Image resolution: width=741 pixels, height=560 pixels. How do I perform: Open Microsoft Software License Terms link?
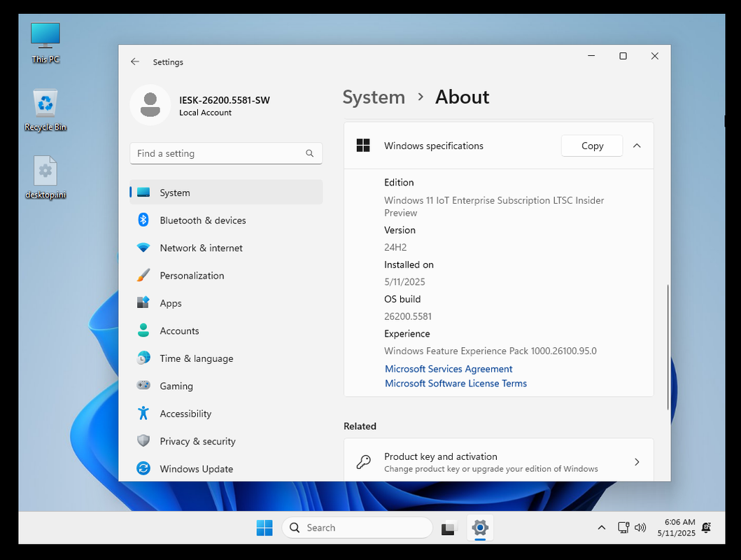(456, 384)
